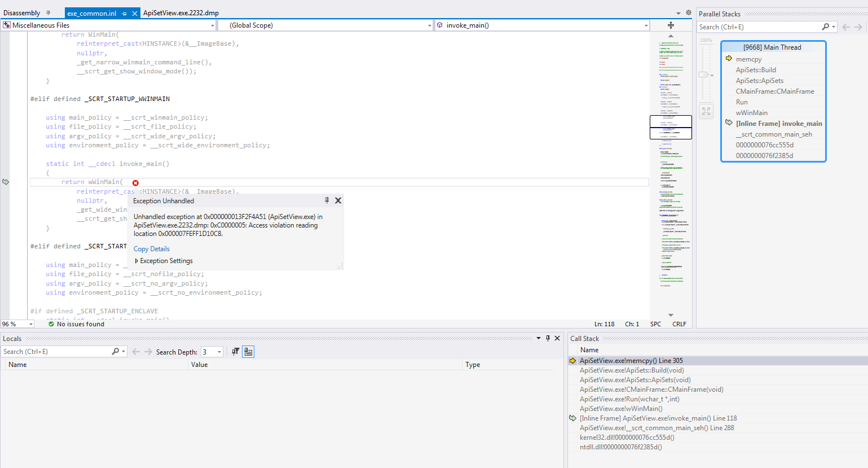Click the No issues found indicator

(x=76, y=324)
